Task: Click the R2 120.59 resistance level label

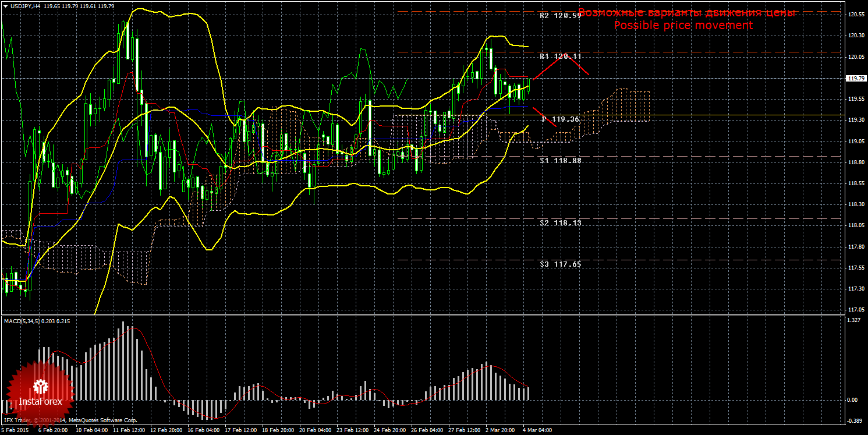Action: coord(560,16)
